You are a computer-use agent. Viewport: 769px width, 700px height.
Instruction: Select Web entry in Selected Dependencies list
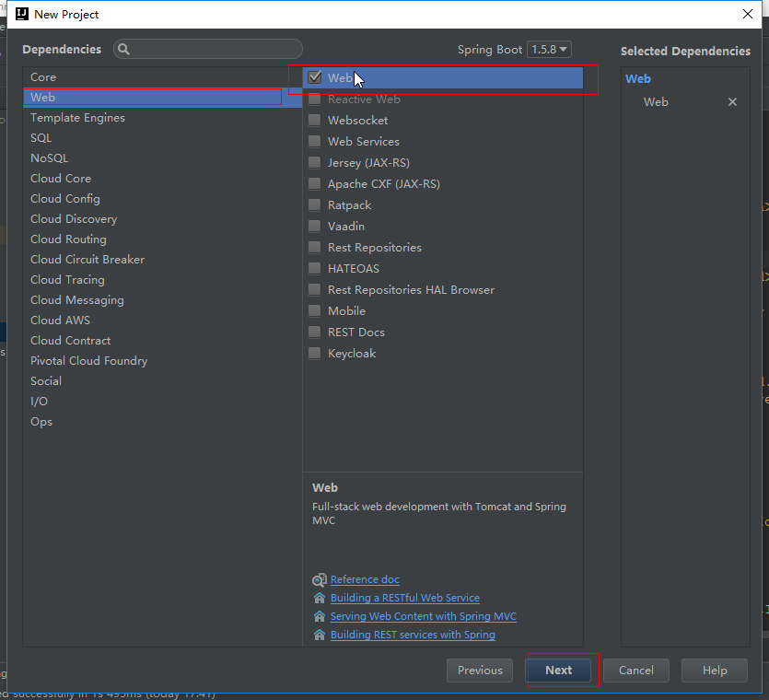tap(656, 102)
